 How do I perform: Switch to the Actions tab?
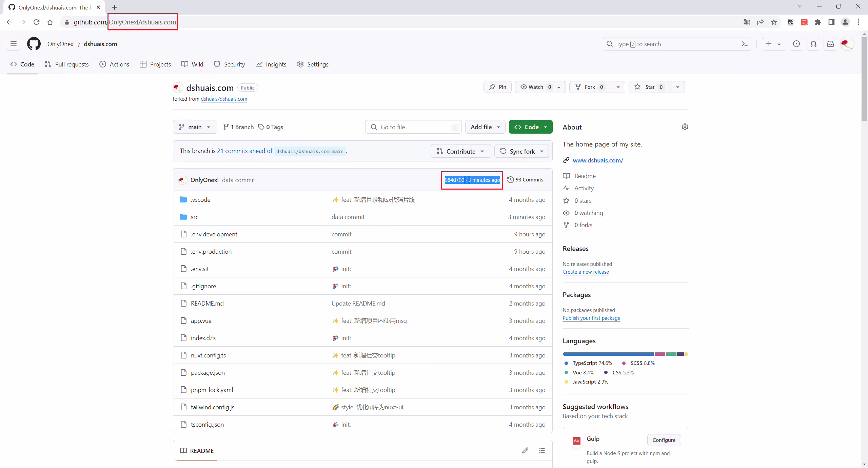click(x=114, y=64)
